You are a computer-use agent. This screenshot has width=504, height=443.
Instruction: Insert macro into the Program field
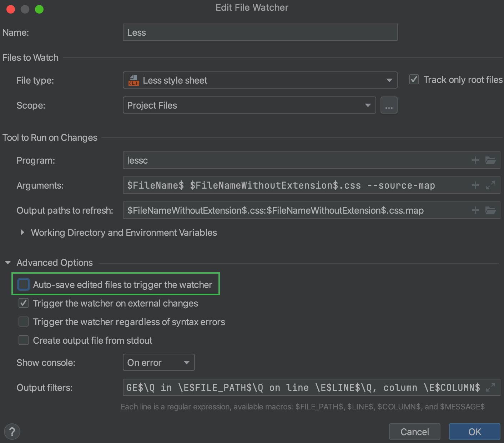click(475, 160)
